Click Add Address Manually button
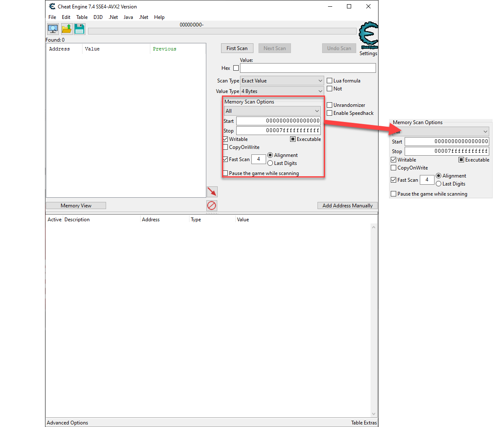Viewport: 504px width, 427px height. [x=347, y=206]
